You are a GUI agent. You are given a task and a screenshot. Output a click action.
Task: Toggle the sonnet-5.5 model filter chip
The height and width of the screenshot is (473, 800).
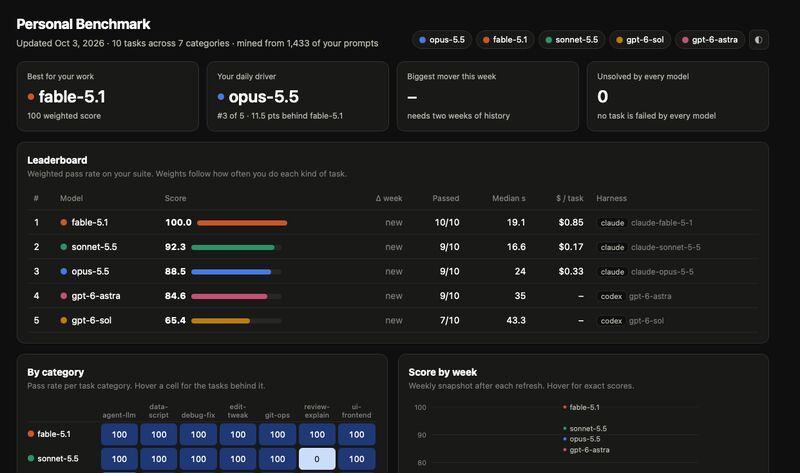point(571,40)
